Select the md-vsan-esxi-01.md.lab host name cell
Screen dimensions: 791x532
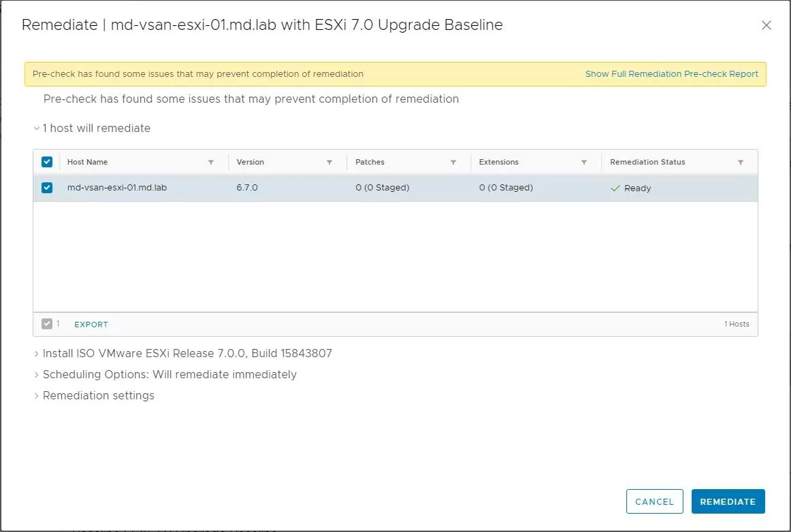click(x=117, y=188)
